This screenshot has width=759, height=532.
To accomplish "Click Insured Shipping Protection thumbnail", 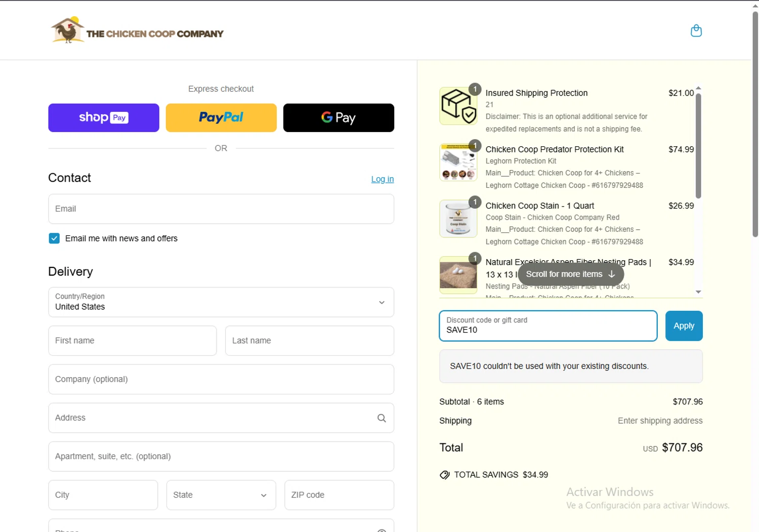I will pos(458,106).
